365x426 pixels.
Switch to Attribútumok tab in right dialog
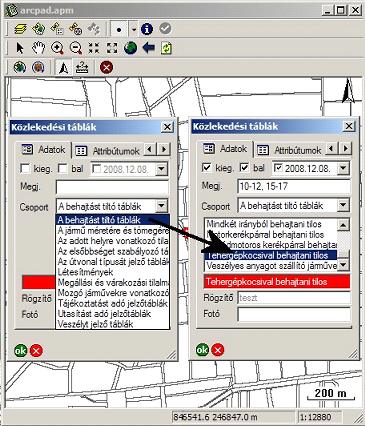[x=290, y=150]
